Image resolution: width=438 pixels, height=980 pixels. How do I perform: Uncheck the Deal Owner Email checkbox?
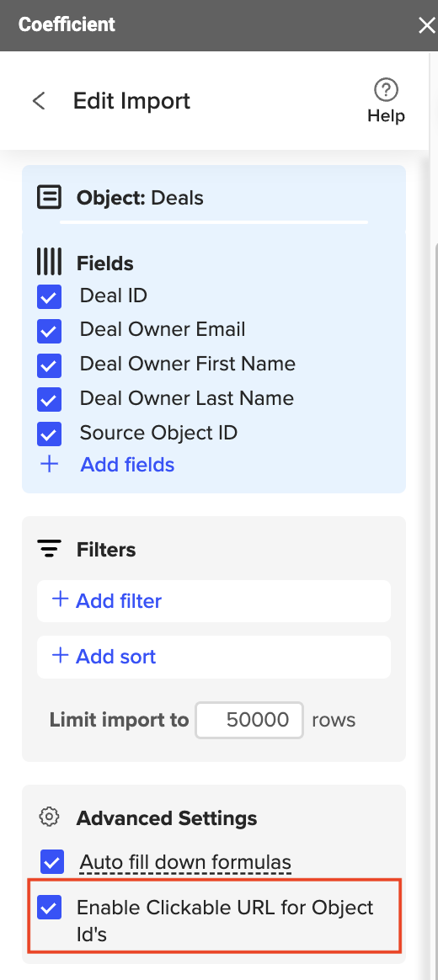click(x=50, y=331)
